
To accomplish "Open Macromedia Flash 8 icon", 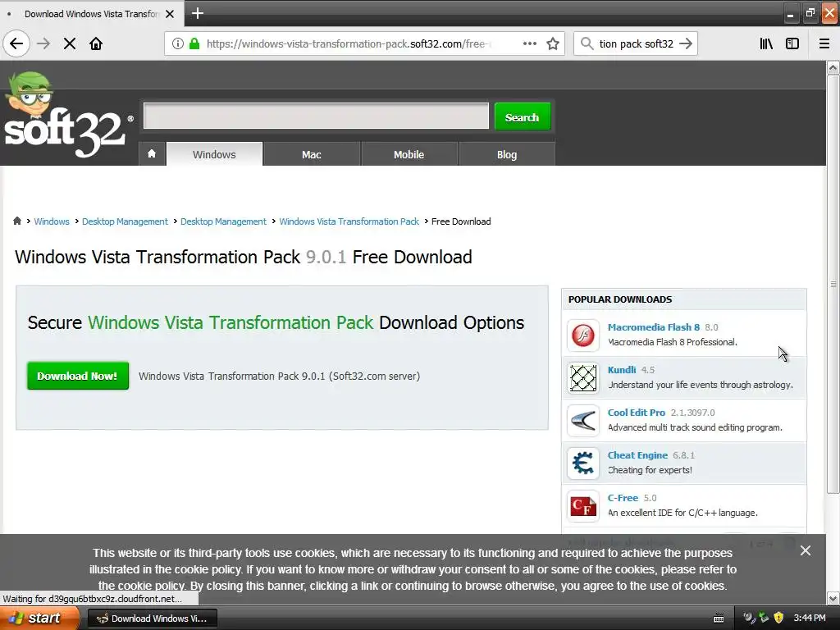I will tap(583, 336).
